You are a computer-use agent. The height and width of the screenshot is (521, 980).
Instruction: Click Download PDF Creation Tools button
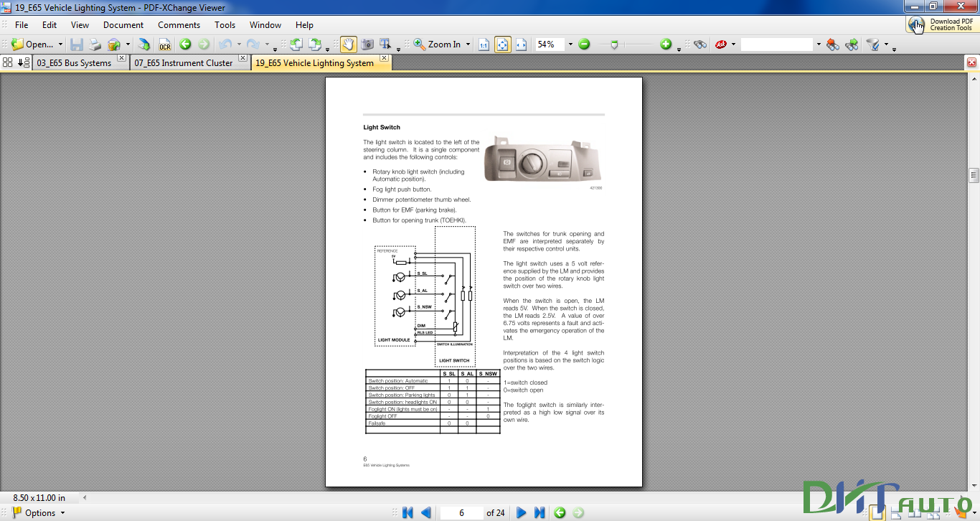942,24
